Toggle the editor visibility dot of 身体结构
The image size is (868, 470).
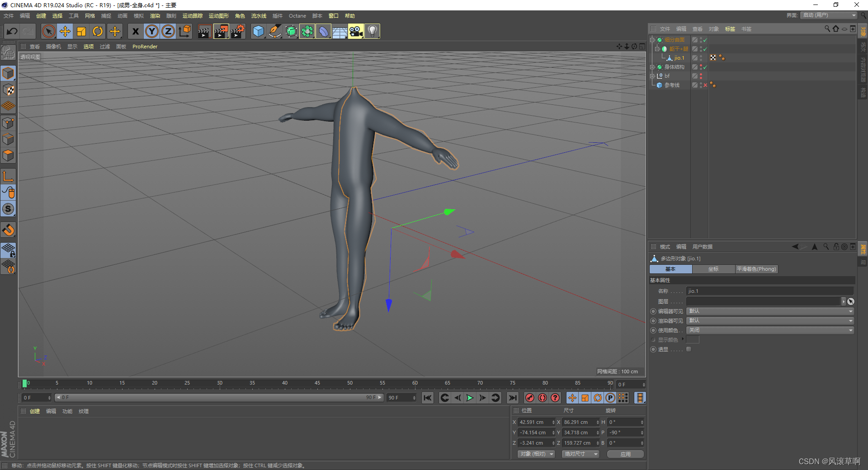coord(700,65)
